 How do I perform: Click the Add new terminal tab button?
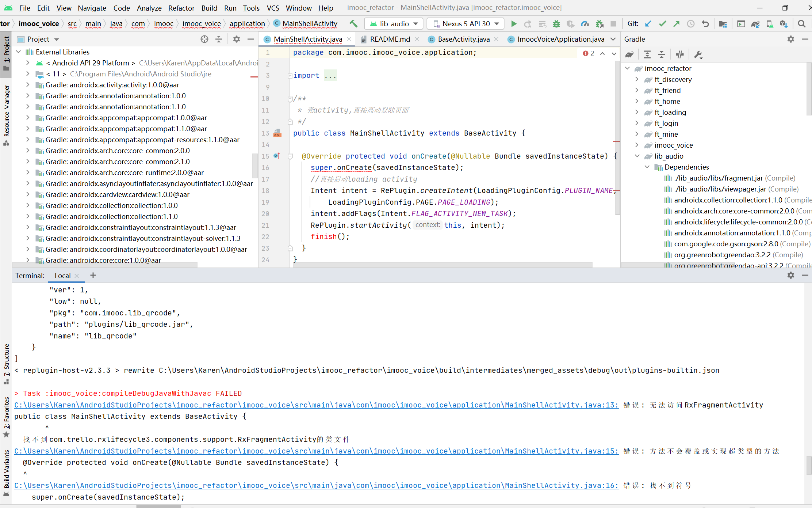93,276
